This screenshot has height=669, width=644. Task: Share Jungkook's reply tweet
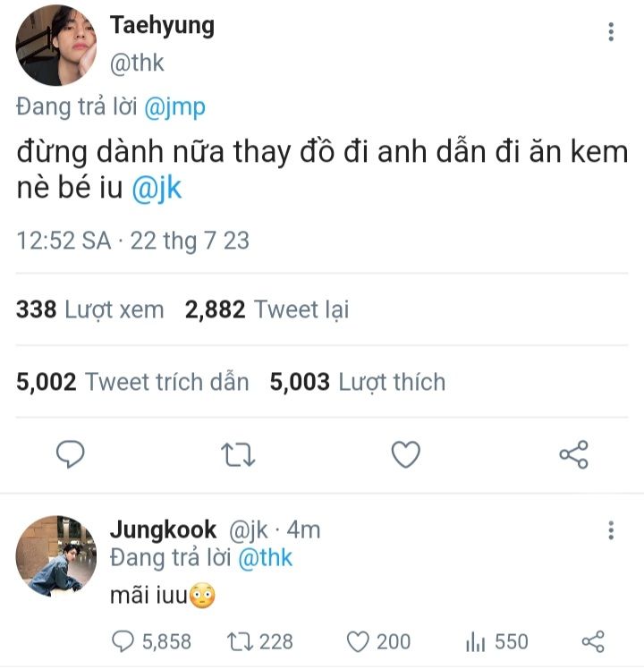pos(593,641)
